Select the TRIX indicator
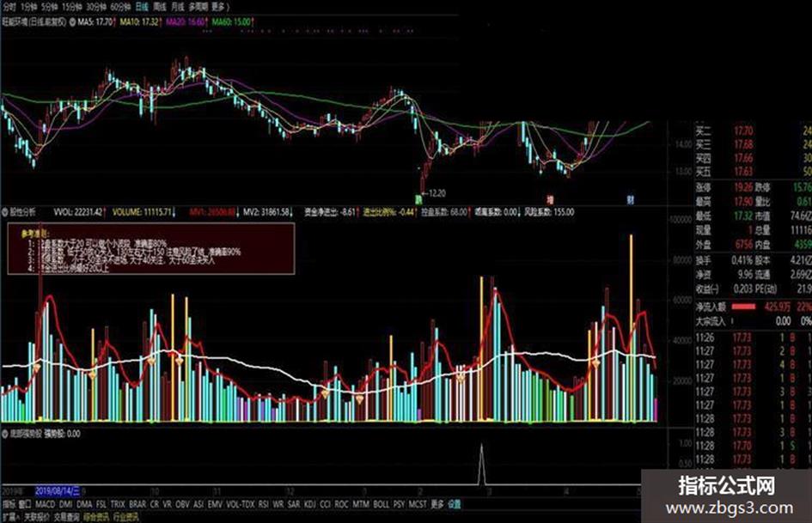812x523 pixels. coord(118,503)
